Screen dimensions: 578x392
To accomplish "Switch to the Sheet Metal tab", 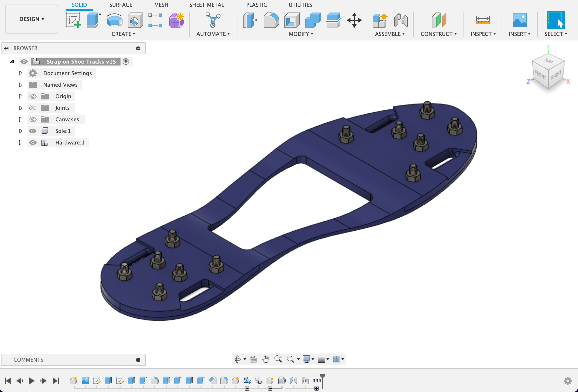I will coord(207,5).
